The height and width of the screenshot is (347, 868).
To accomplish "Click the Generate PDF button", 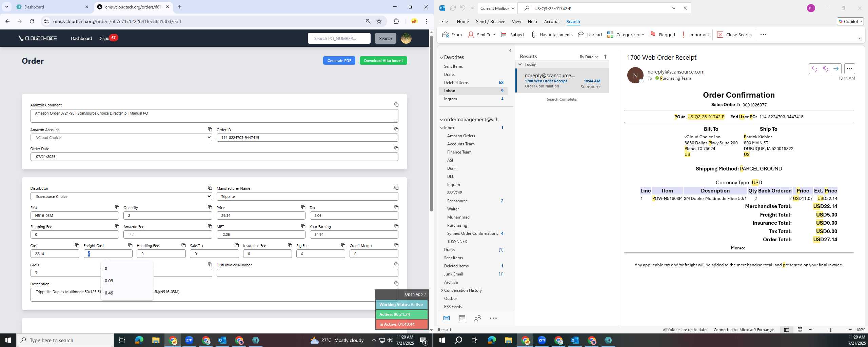I will point(339,61).
